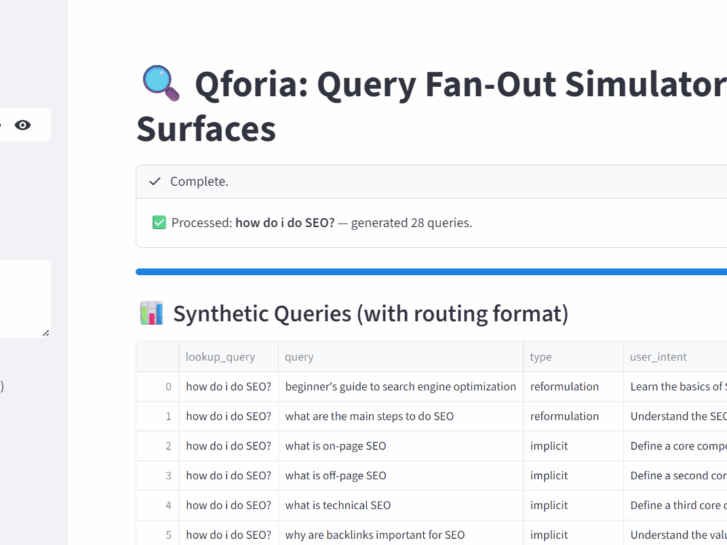This screenshot has width=727, height=545.
Task: Select cell 'what is off-page SEO'
Action: tap(401, 475)
